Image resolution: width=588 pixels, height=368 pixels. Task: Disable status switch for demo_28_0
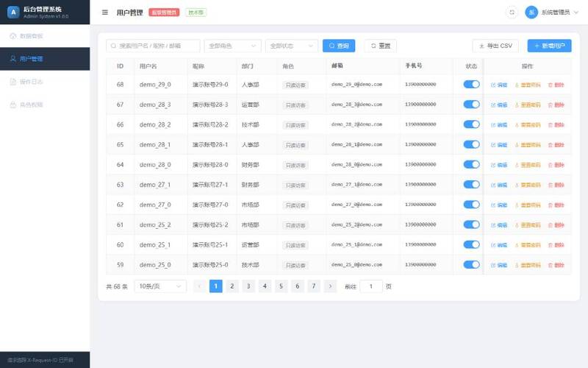[471, 164]
